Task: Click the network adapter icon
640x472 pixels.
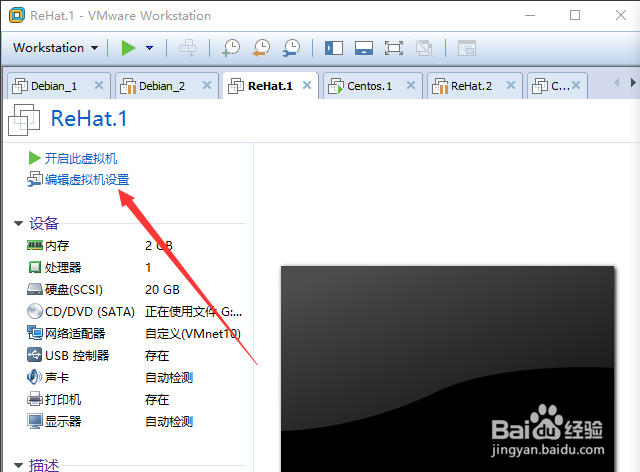Action: [35, 333]
